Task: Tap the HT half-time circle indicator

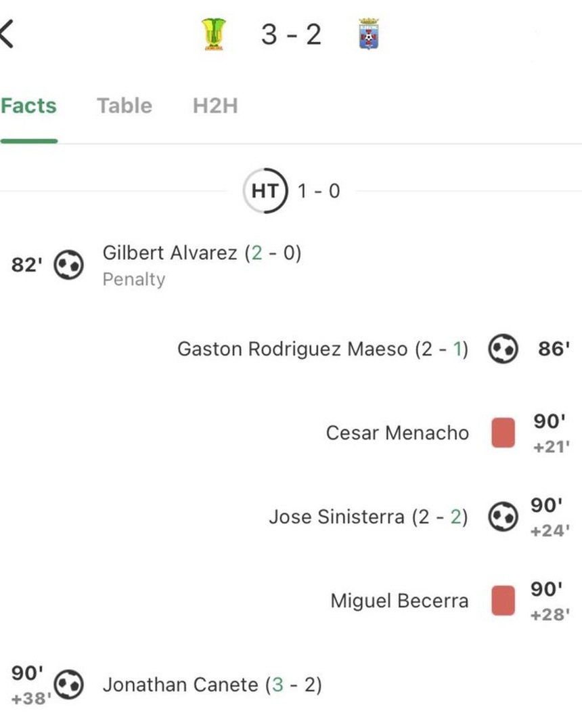Action: 265,191
